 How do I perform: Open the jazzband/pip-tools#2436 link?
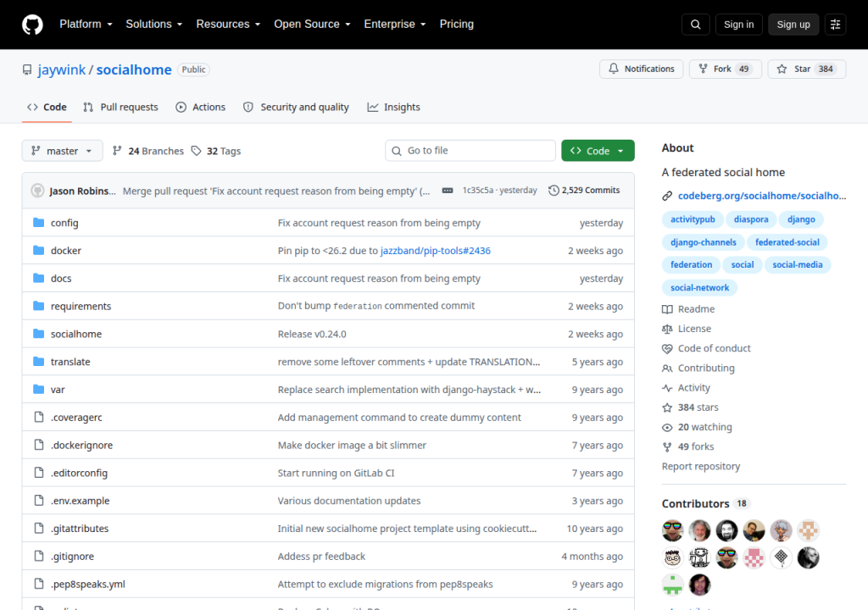435,251
